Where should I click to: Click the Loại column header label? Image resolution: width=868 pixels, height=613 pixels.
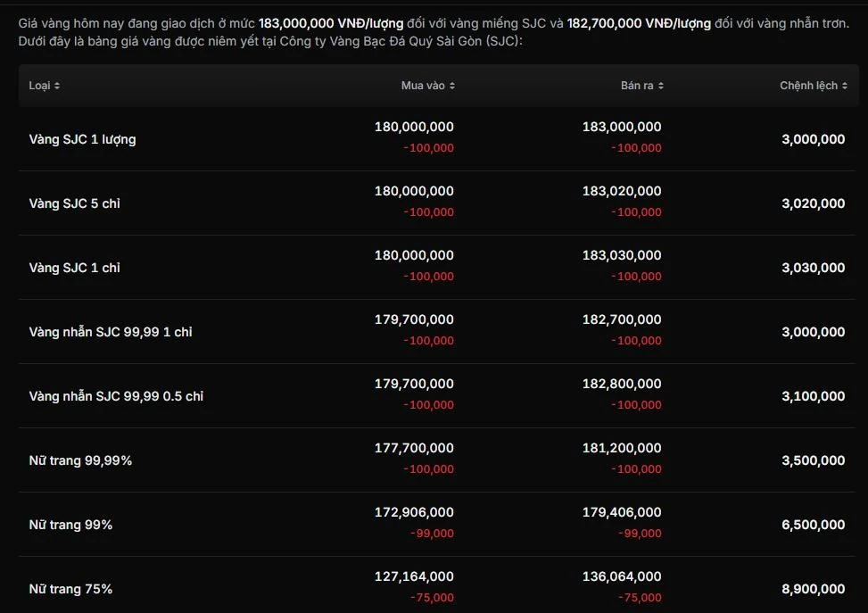pyautogui.click(x=39, y=86)
